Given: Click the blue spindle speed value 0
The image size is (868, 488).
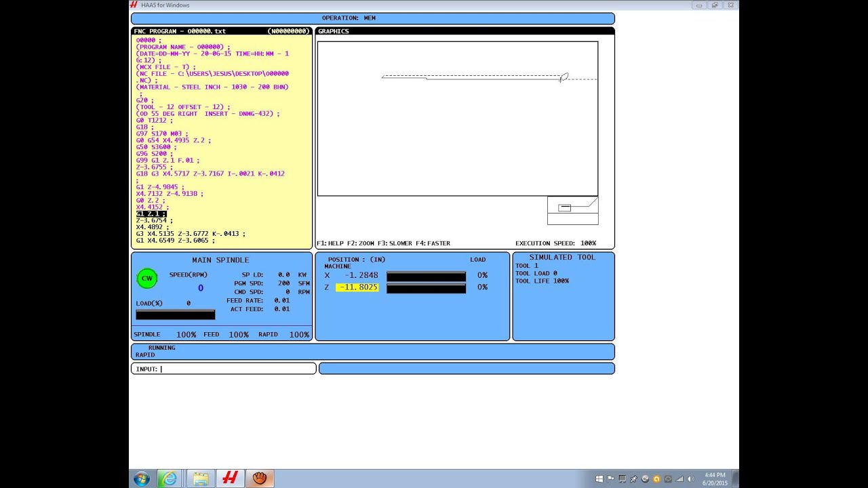Looking at the screenshot, I should tap(201, 288).
